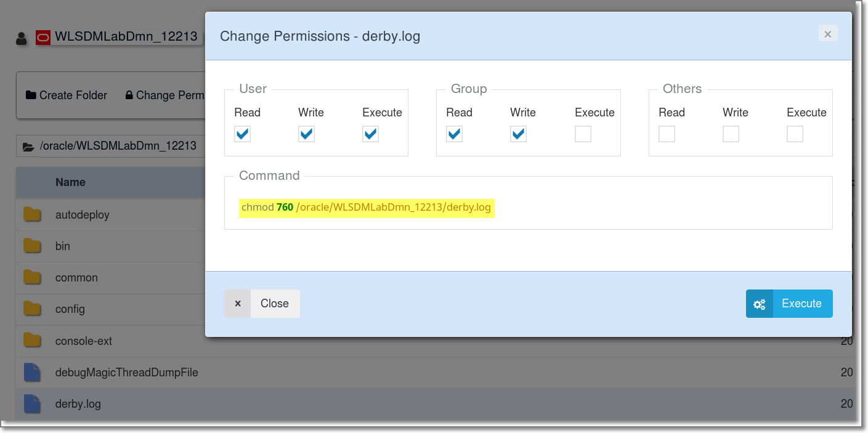Click the red Oracle logo icon
This screenshot has width=868, height=433.
point(43,38)
